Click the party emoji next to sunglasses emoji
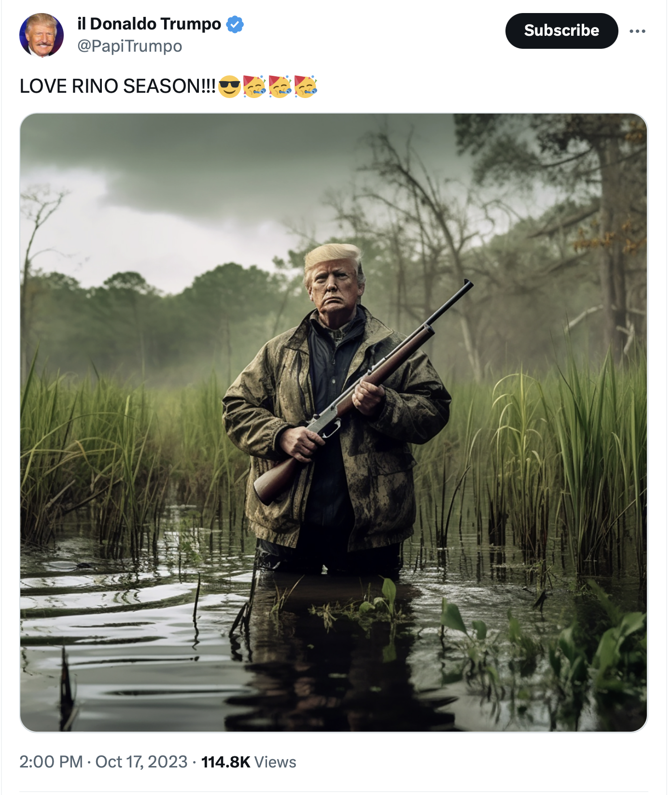This screenshot has height=795, width=672. click(x=254, y=86)
